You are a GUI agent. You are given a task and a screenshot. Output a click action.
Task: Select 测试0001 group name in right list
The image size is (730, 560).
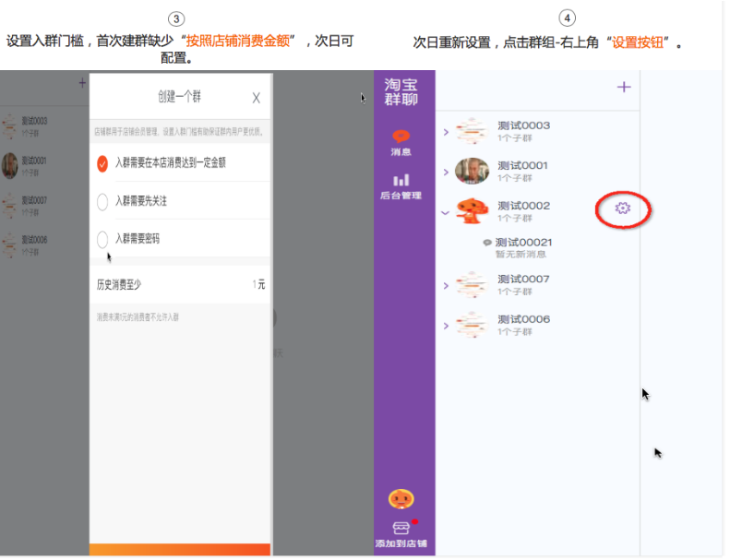523,166
